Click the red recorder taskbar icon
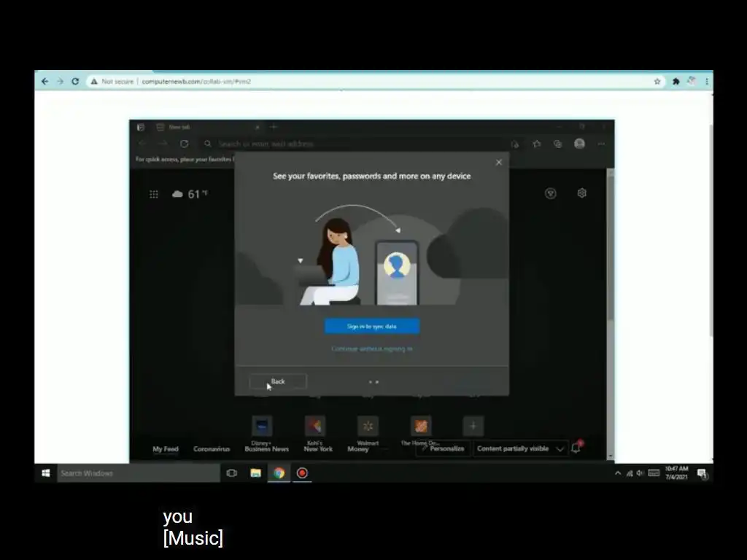 302,472
